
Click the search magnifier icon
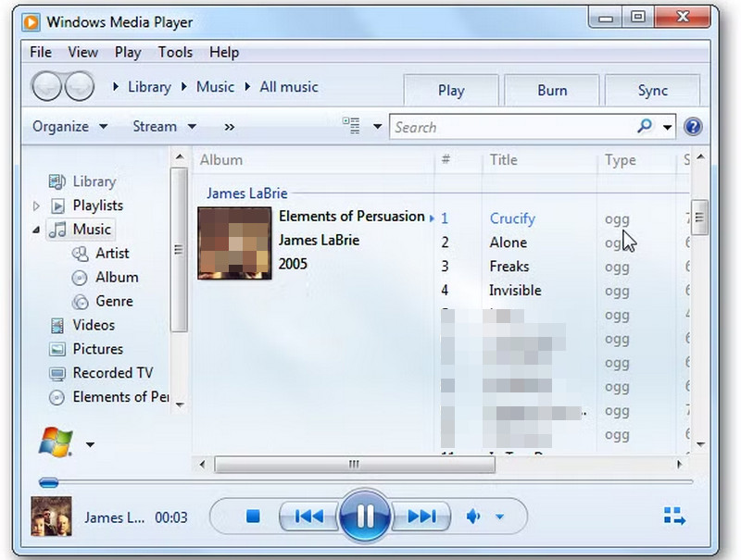(645, 126)
